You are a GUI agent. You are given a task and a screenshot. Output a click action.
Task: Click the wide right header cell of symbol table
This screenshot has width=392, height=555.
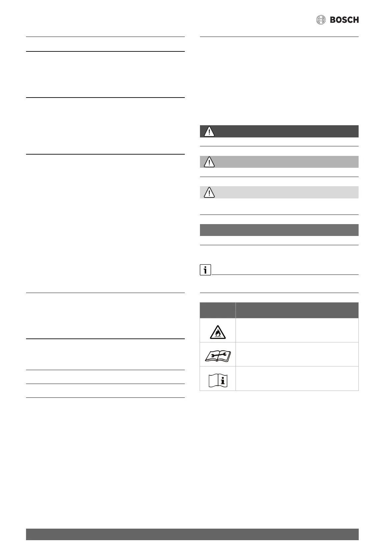coord(297,310)
